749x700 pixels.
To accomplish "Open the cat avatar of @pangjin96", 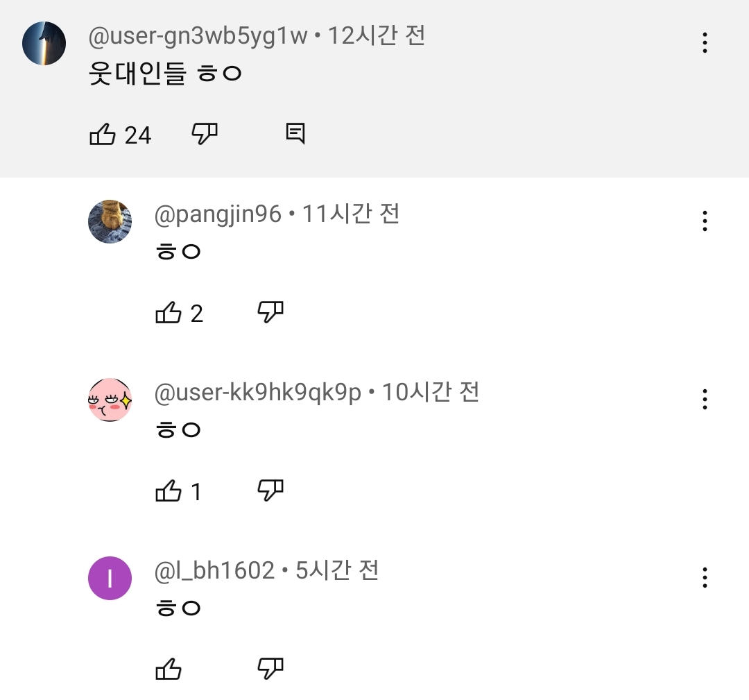I will pos(110,222).
